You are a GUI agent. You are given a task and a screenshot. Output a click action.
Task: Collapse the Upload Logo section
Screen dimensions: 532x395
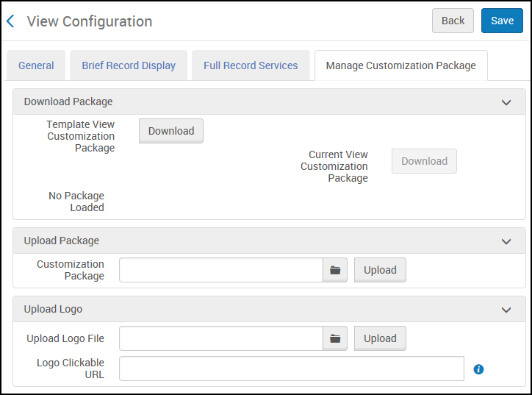tap(506, 310)
